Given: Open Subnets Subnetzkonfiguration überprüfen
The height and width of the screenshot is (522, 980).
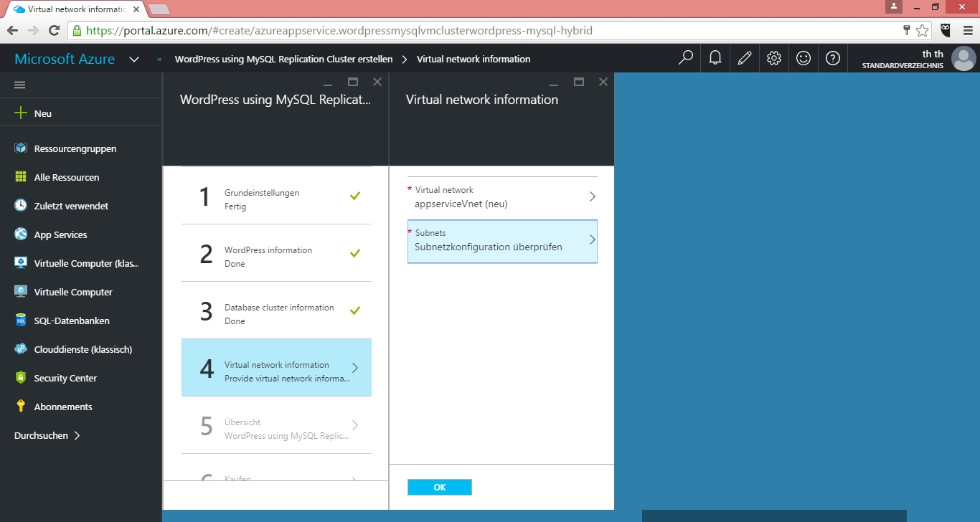Looking at the screenshot, I should click(x=502, y=241).
